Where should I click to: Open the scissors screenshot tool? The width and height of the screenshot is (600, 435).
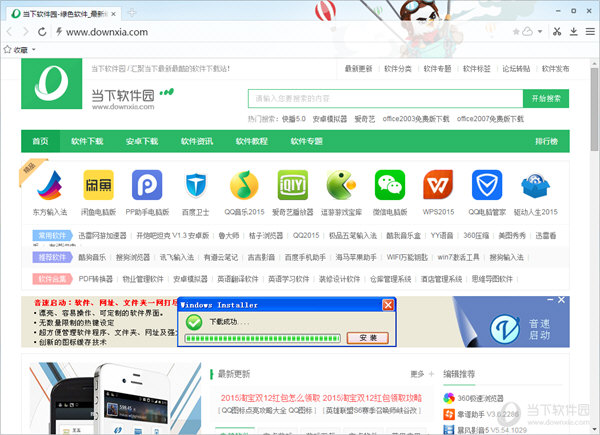(x=557, y=32)
